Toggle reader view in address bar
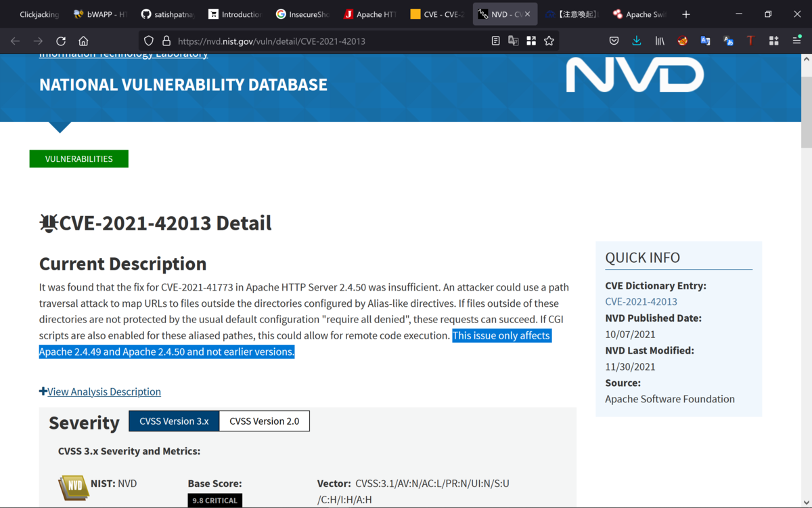The width and height of the screenshot is (812, 508). click(495, 41)
